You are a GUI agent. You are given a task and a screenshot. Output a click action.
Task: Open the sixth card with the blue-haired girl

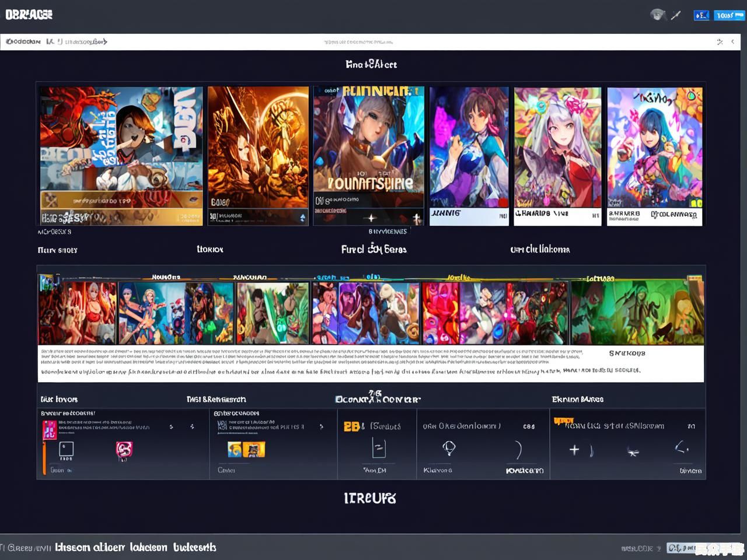tap(655, 156)
